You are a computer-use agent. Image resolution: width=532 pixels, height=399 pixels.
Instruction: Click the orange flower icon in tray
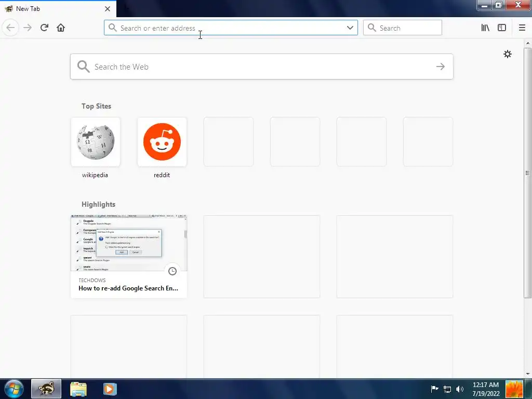tap(514, 389)
